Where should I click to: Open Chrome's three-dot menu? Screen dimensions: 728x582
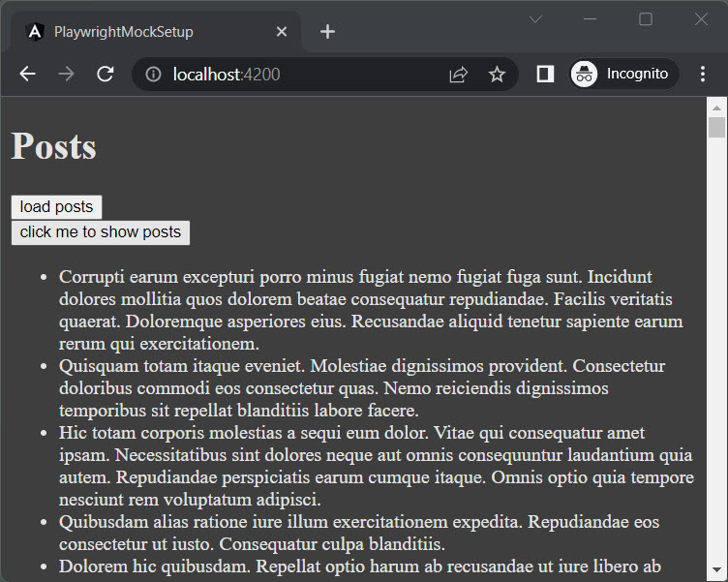[703, 74]
